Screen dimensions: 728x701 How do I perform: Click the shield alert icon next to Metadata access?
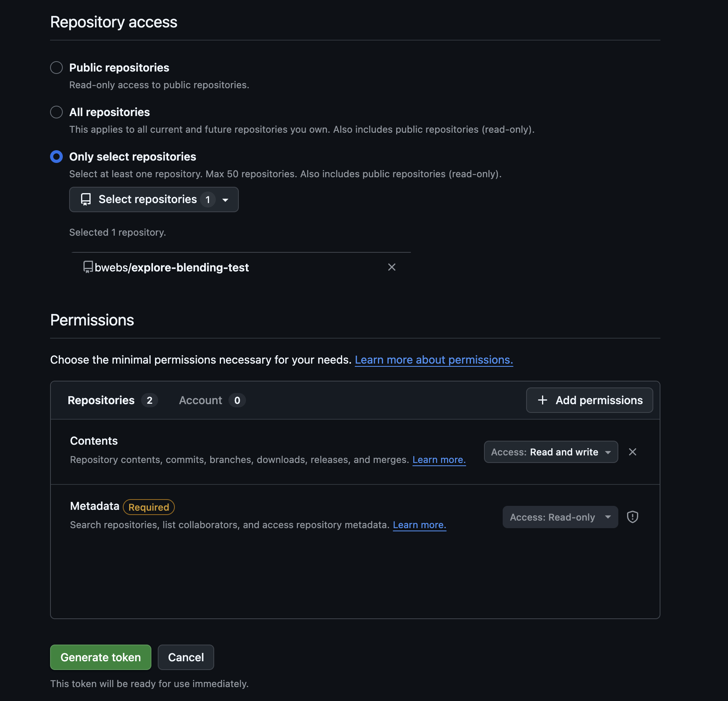pyautogui.click(x=632, y=517)
